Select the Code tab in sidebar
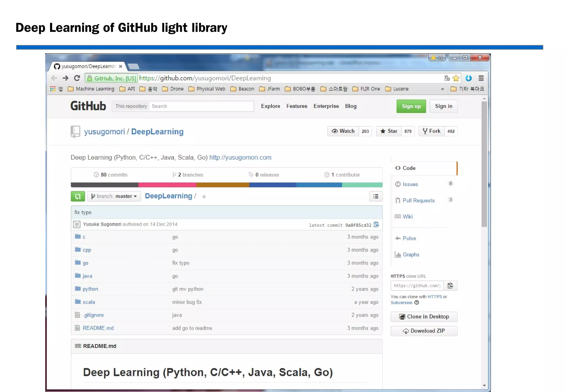The image size is (566, 392). coord(424,168)
